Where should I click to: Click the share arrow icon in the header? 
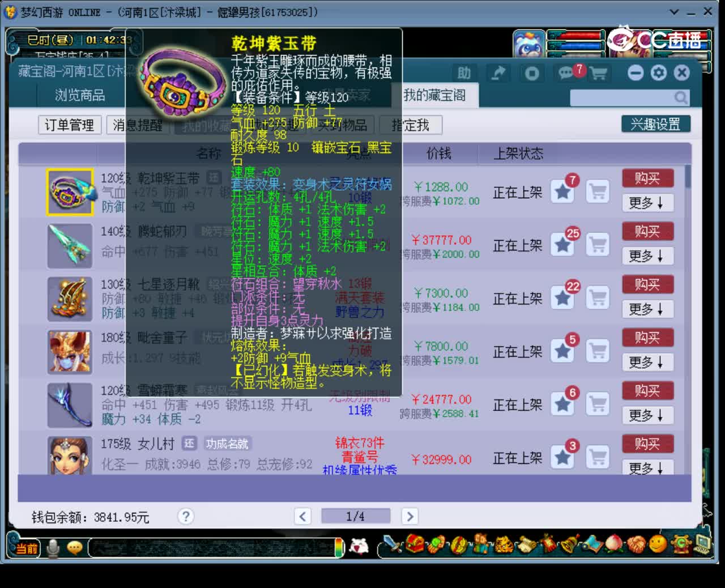click(498, 73)
